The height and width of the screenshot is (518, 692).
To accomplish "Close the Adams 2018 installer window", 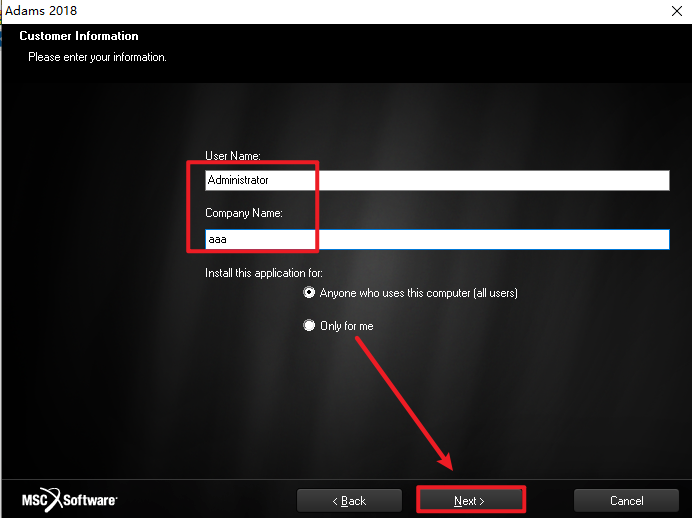I will pos(677,11).
